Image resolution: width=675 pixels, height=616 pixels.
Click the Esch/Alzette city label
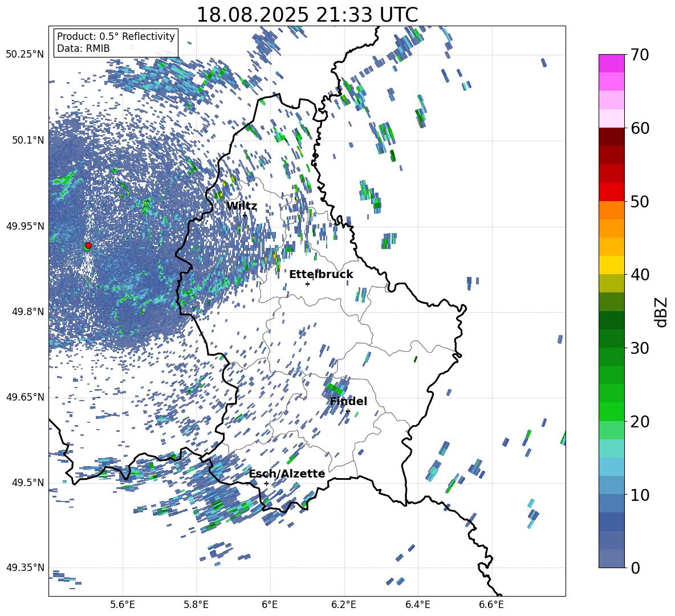pos(287,474)
